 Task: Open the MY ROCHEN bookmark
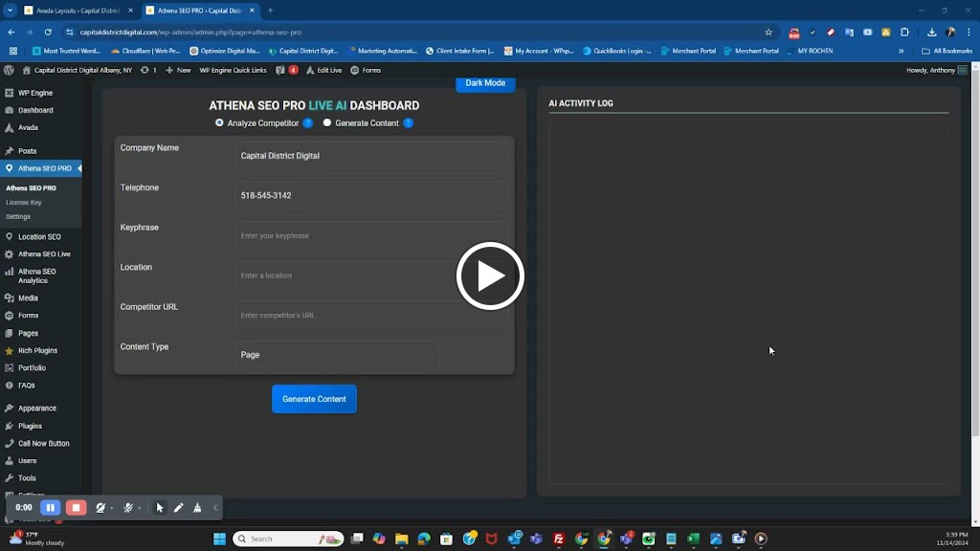click(810, 51)
